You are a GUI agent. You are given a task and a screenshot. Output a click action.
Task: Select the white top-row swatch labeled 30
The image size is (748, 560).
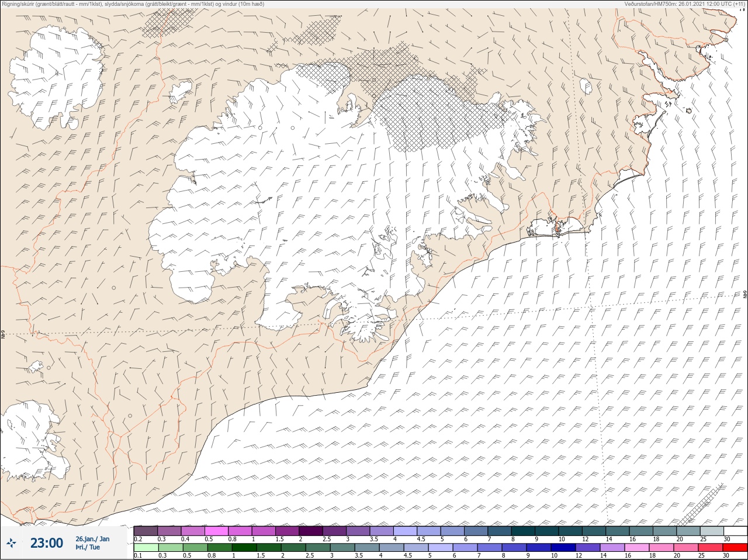click(x=735, y=531)
